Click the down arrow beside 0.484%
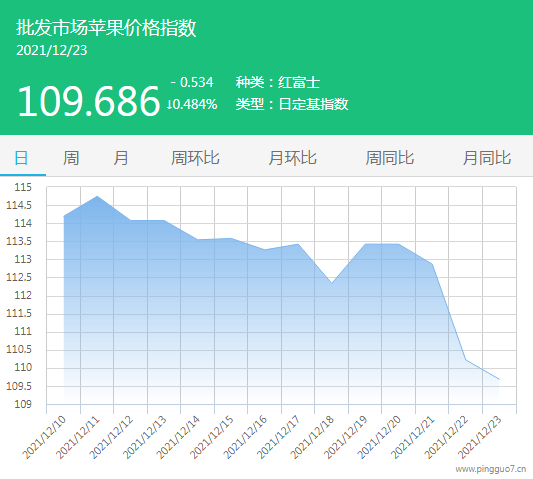The image size is (533, 479). 169,104
